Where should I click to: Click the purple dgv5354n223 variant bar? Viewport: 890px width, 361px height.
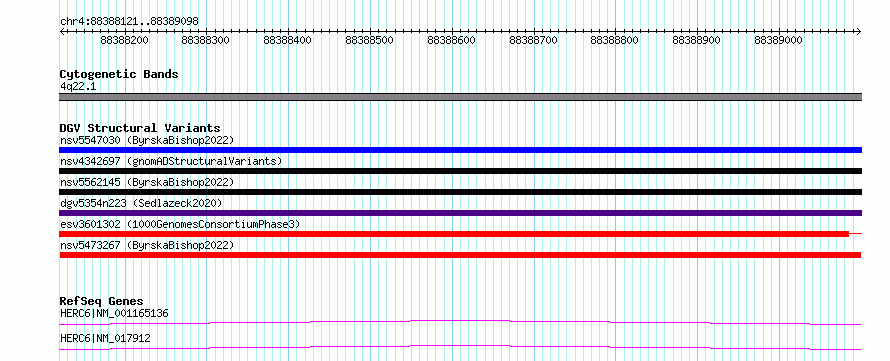click(x=460, y=213)
